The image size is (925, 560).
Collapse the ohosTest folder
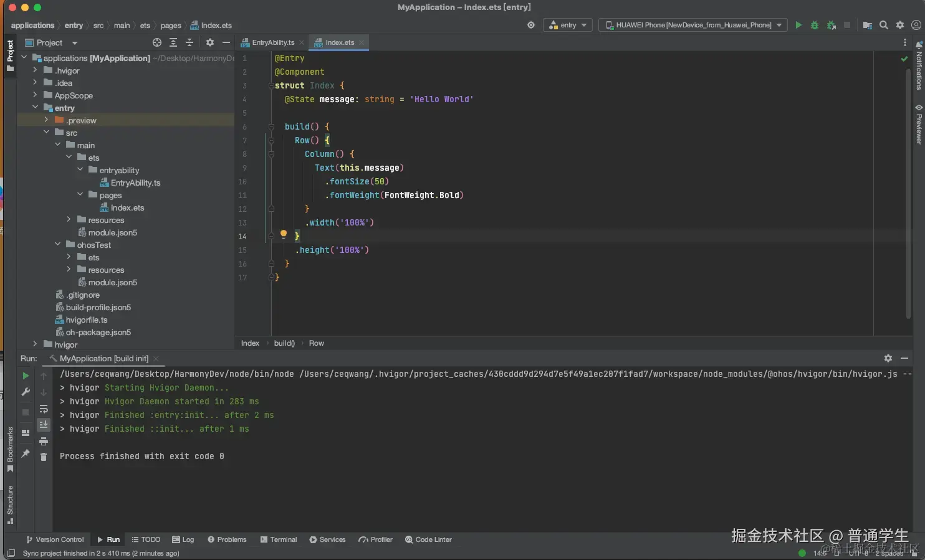(x=57, y=245)
